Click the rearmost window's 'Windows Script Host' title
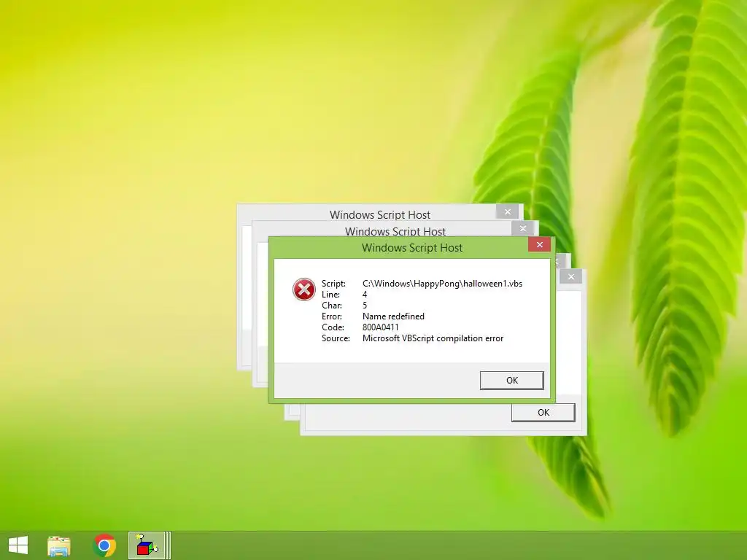The height and width of the screenshot is (560, 747). click(x=379, y=215)
